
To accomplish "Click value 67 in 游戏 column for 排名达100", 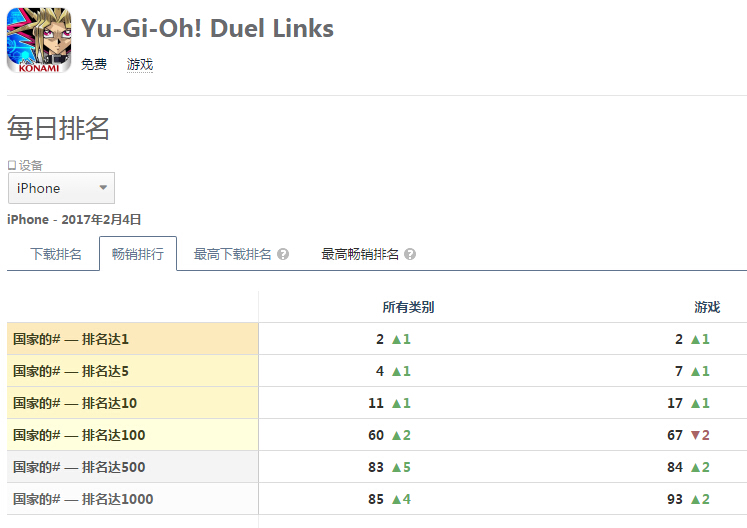I will click(x=675, y=435).
